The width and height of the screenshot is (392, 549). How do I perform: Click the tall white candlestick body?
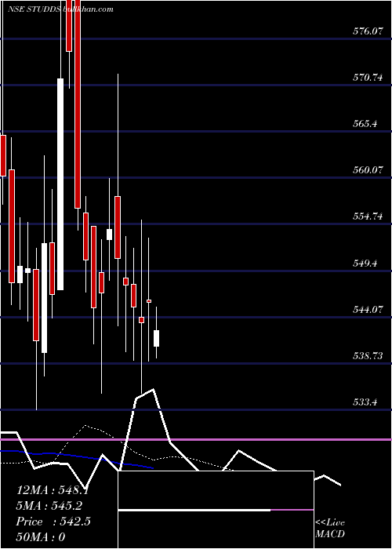click(60, 184)
